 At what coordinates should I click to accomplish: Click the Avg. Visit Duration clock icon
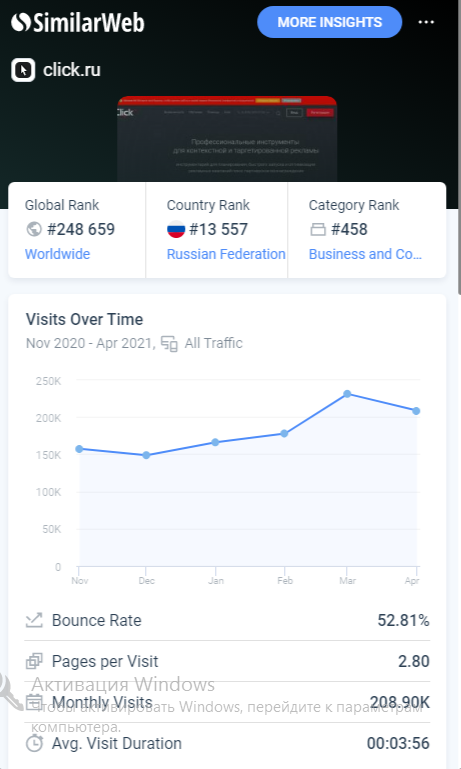click(34, 743)
